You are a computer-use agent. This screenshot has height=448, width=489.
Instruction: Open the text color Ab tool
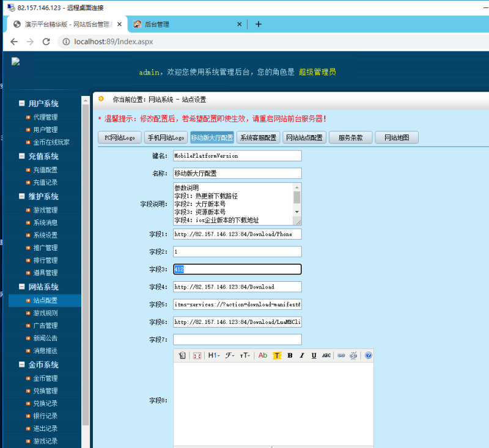263,355
